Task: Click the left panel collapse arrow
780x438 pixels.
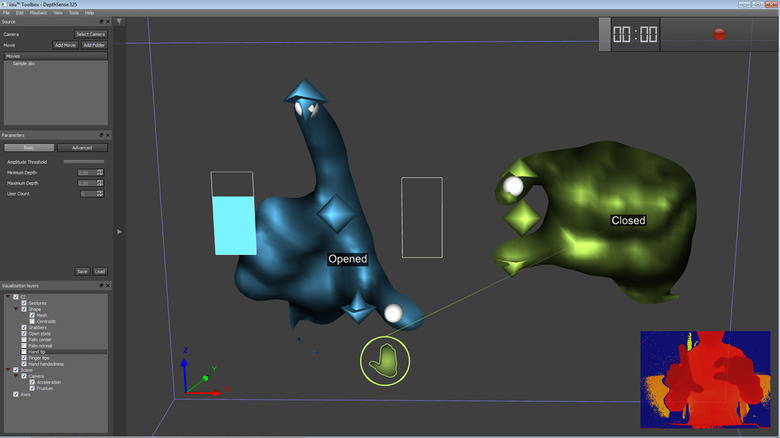Action: click(120, 231)
